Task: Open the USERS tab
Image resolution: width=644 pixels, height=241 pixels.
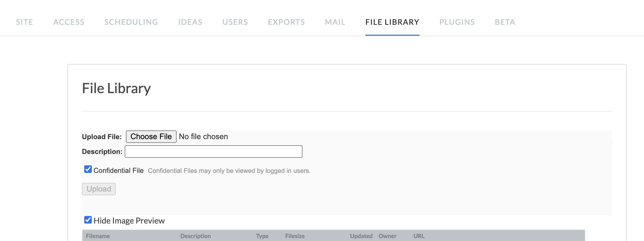Action: tap(235, 22)
